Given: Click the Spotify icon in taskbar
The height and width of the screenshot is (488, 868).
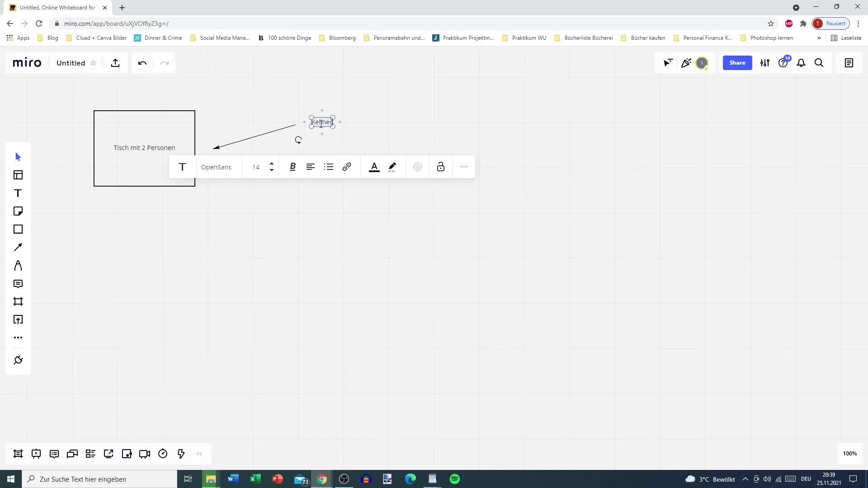Looking at the screenshot, I should 455,479.
